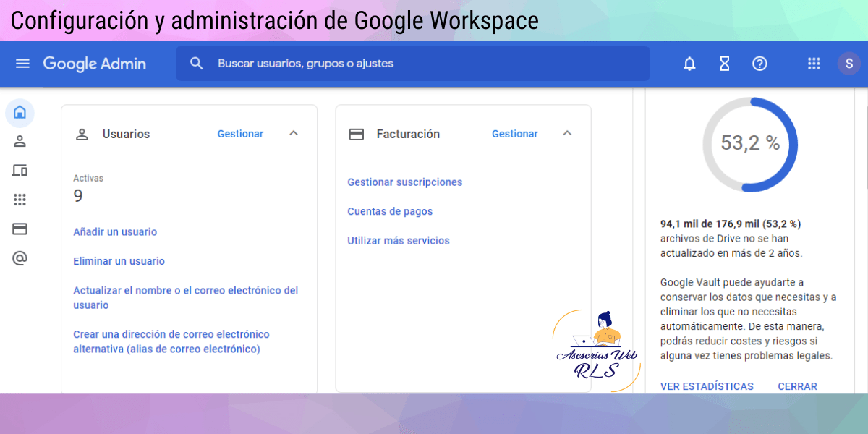Click Gestionar in the Usuarios card
The height and width of the screenshot is (434, 868).
click(x=240, y=134)
